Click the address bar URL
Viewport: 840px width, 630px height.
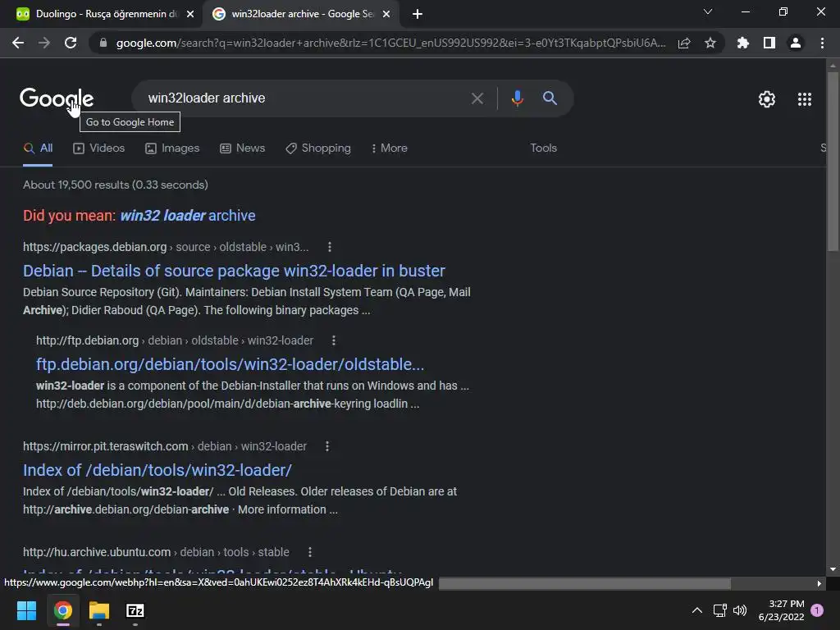coord(390,43)
